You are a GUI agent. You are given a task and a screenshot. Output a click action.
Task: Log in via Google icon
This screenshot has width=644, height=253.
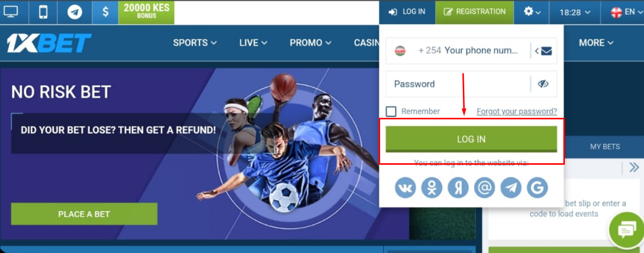coord(537,188)
